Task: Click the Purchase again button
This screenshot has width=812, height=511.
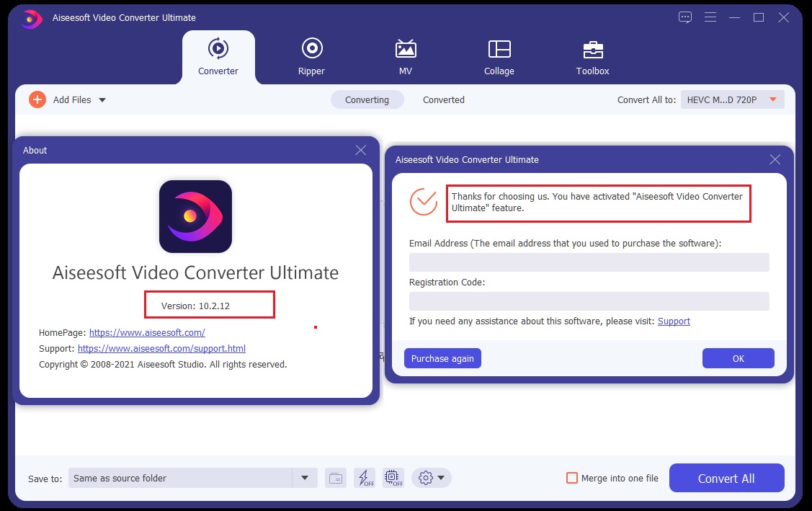Action: click(x=442, y=358)
